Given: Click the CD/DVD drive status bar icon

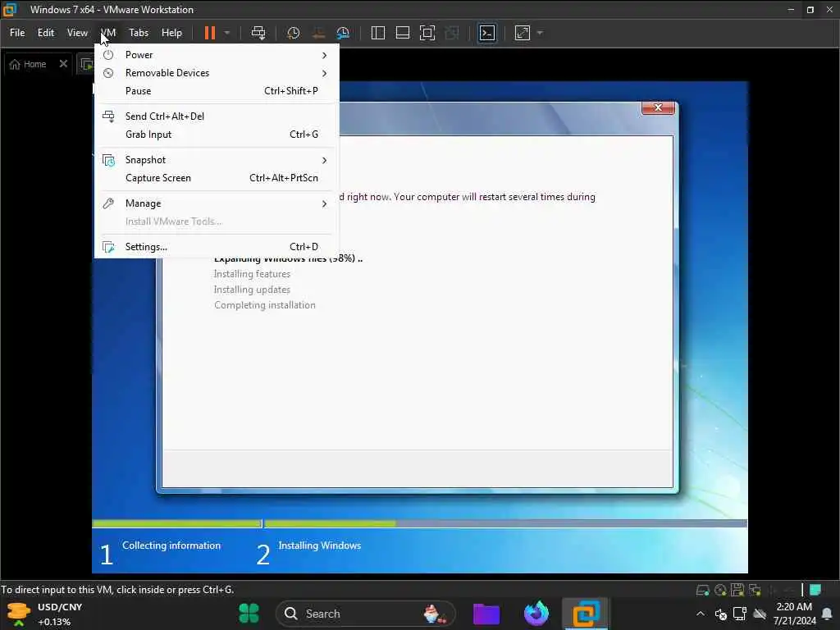Looking at the screenshot, I should 720,590.
